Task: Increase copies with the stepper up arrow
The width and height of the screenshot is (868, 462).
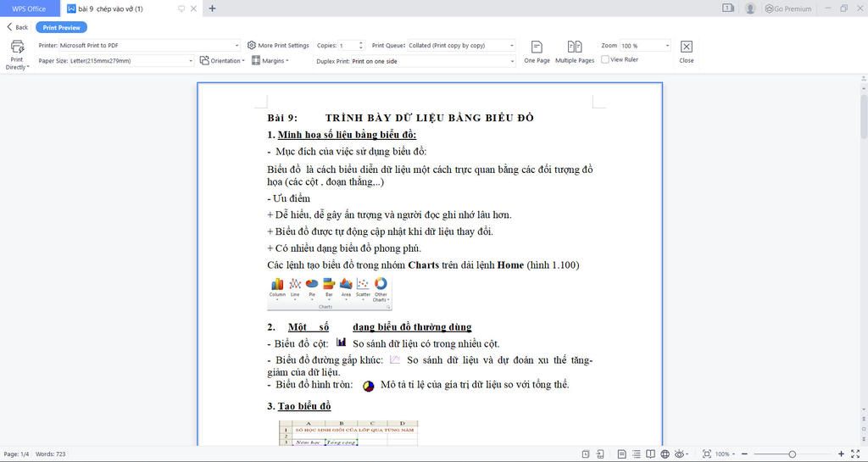Action: point(361,43)
